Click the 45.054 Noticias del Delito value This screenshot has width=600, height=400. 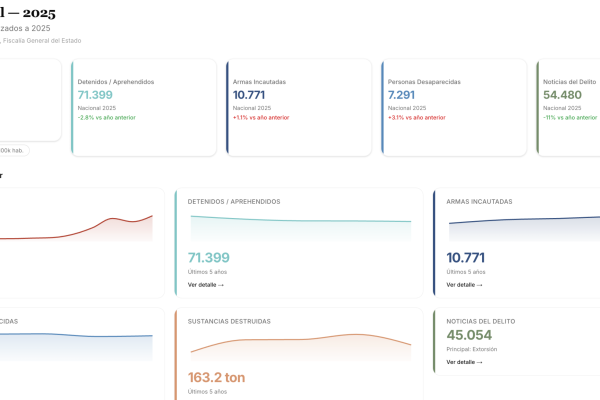[469, 335]
